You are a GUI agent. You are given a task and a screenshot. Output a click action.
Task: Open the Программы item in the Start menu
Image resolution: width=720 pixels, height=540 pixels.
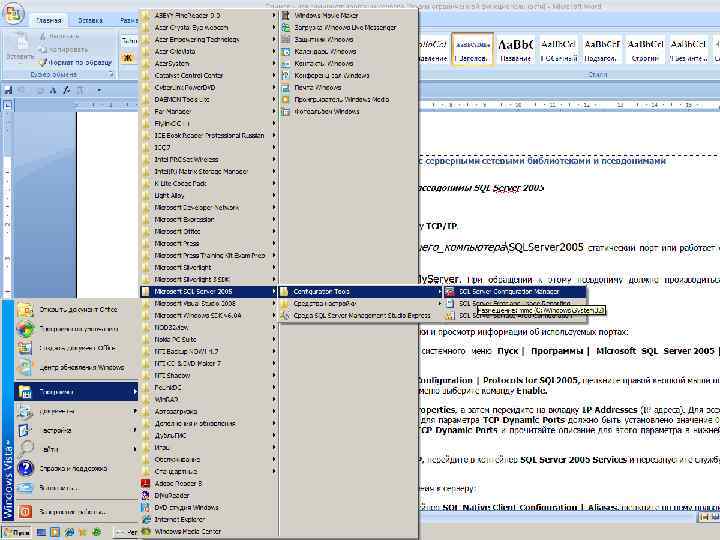76,392
